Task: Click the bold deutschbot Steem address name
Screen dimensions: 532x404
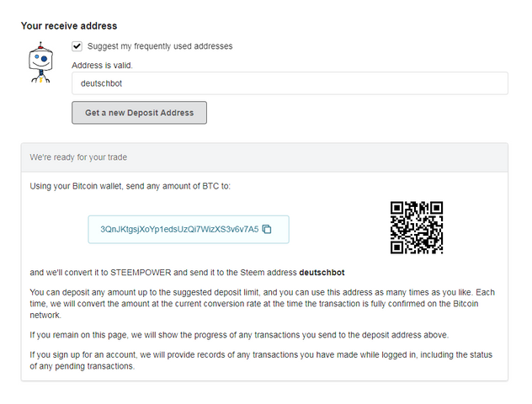Action: (x=322, y=273)
